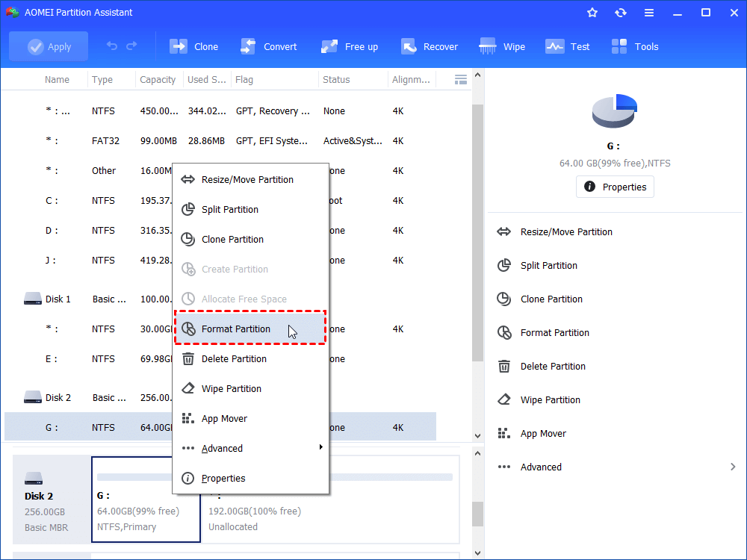747x560 pixels.
Task: Expand Advanced chevron in right panel
Action: click(733, 467)
